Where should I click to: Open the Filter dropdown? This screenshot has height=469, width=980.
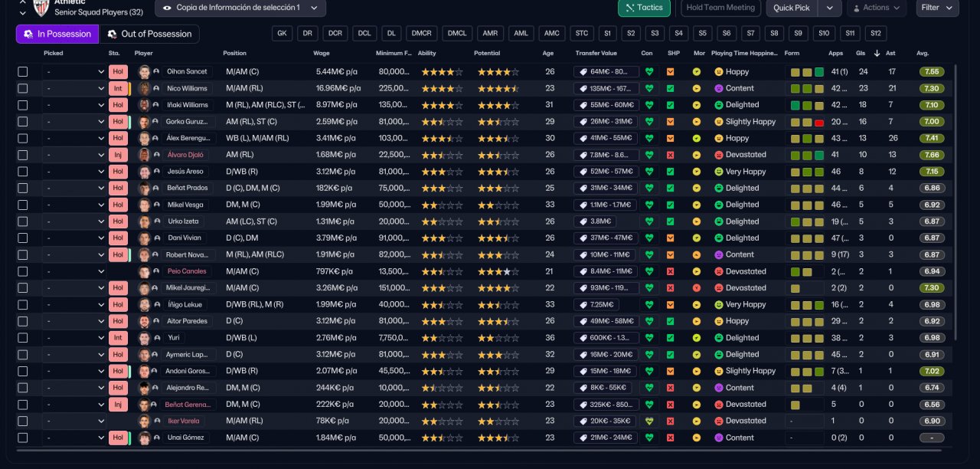(937, 8)
